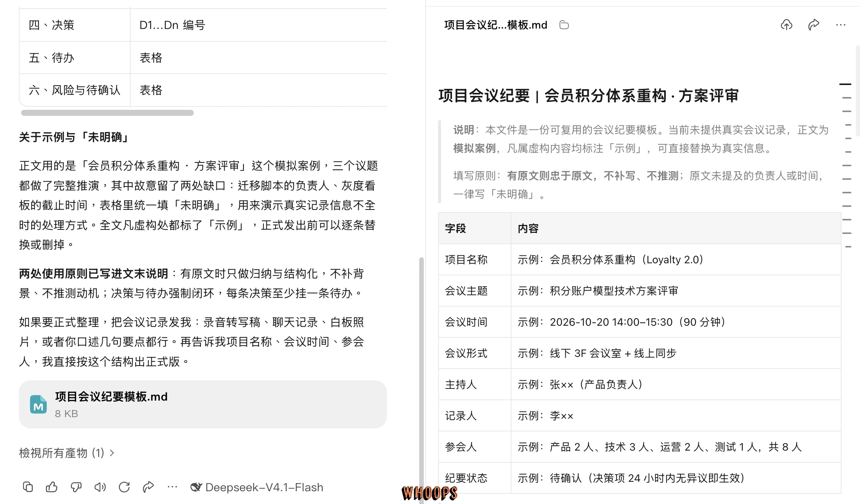Select the 会议主题 field cell
Viewport: 860px width, 504px height.
pos(475,291)
